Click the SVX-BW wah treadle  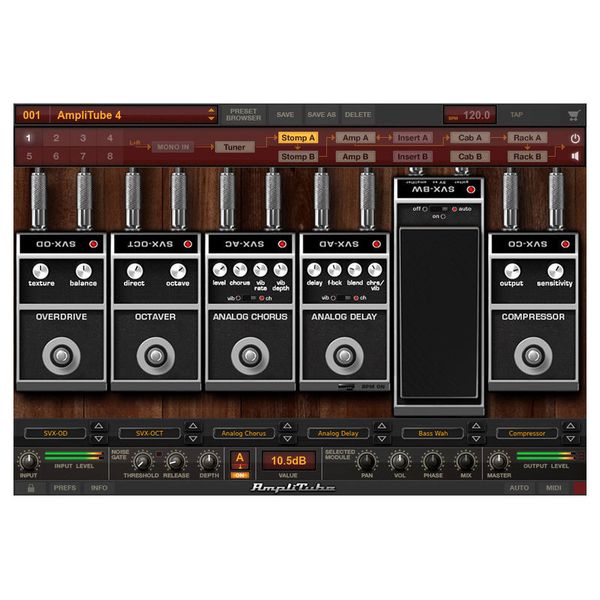pos(439,313)
